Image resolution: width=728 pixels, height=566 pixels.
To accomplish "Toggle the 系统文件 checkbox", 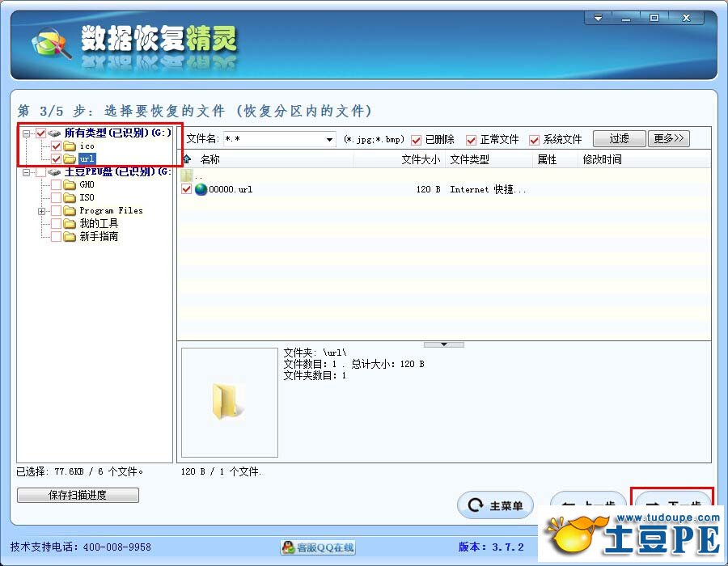I will pos(534,140).
